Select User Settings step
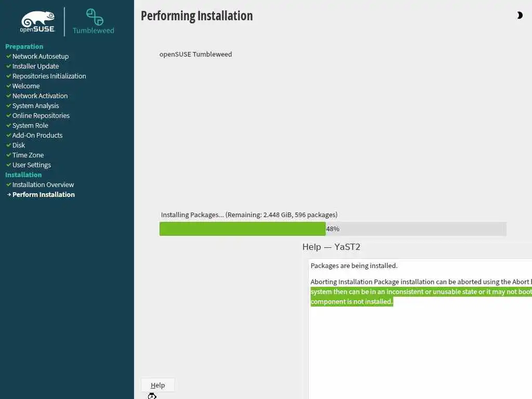This screenshot has height=399, width=532. pos(32,165)
